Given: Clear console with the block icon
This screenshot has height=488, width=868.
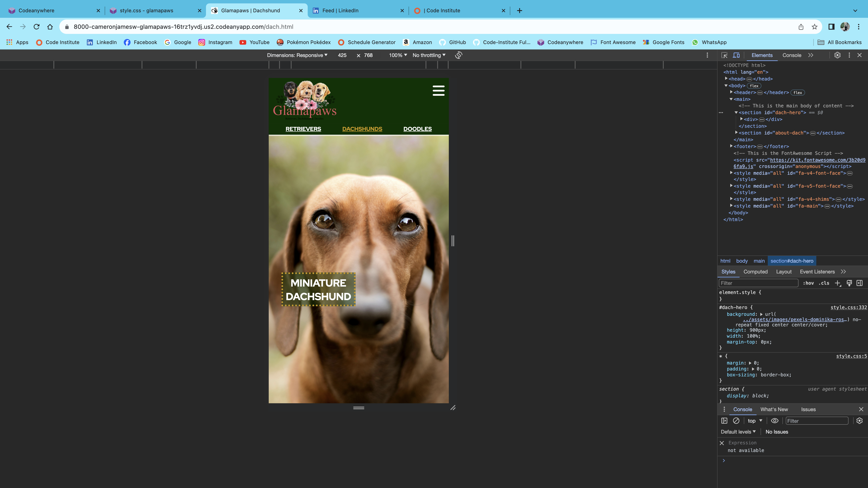Looking at the screenshot, I should click(x=736, y=421).
